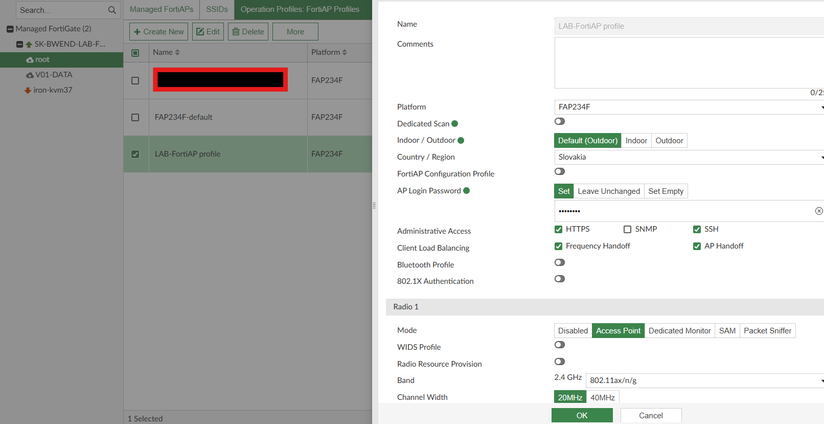
Task: Uncheck SSH administrative access
Action: click(x=697, y=229)
